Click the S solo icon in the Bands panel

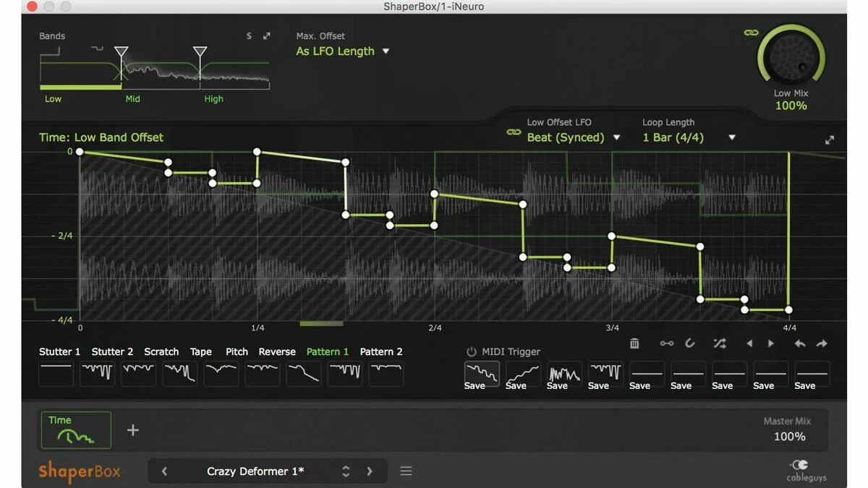coord(249,36)
